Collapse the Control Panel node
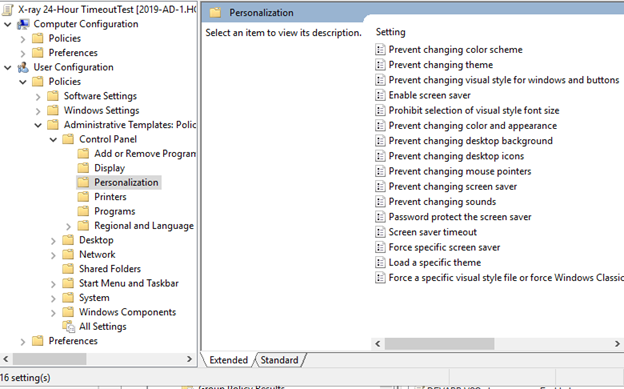 (53, 140)
